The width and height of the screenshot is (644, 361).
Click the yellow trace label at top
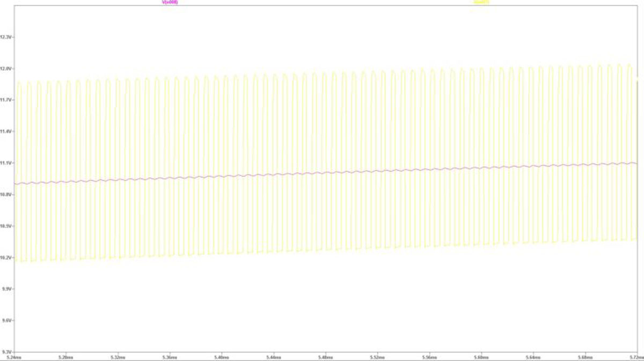480,3
